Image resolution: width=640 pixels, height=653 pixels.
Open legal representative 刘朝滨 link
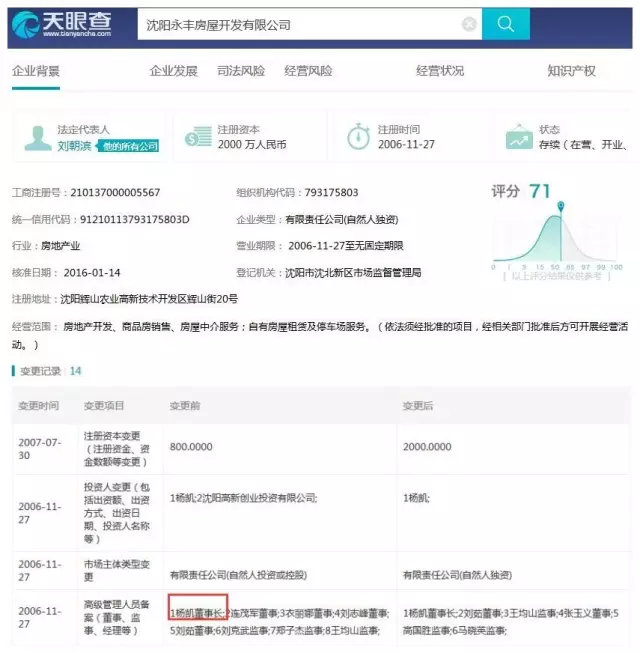[x=74, y=146]
